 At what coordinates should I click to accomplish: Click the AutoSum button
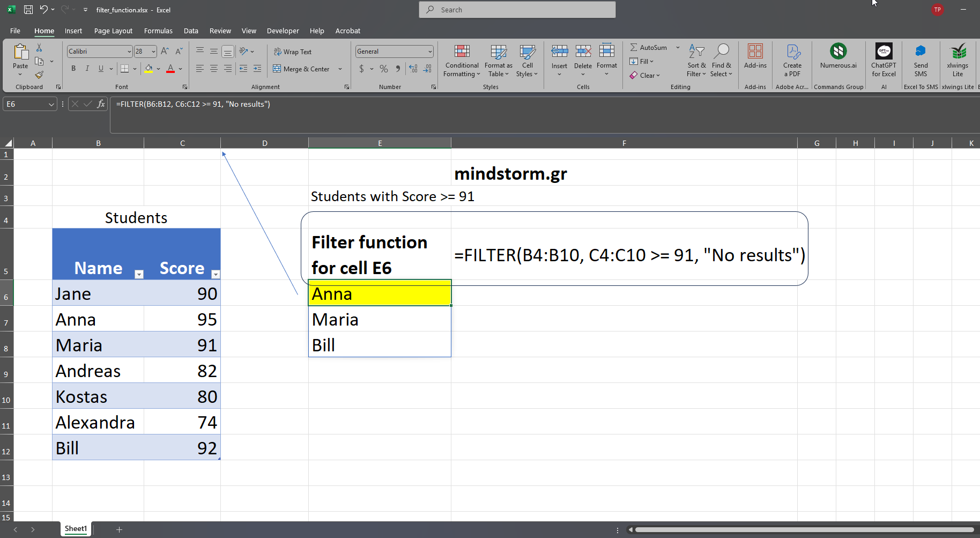[x=649, y=48]
